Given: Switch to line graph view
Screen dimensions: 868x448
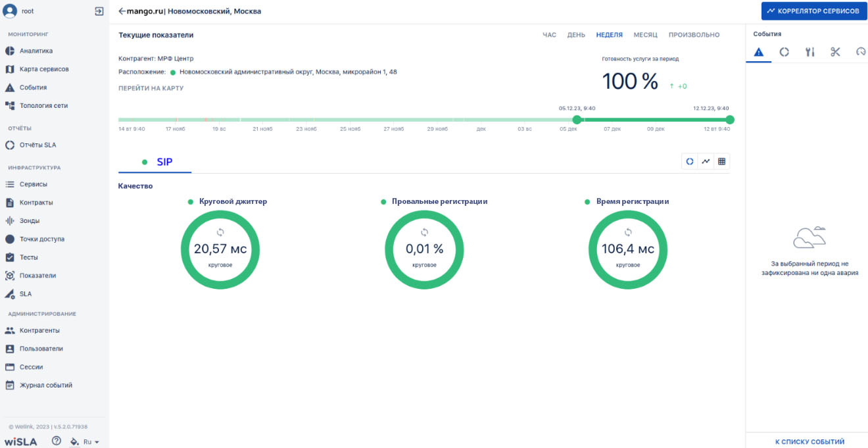Looking at the screenshot, I should pyautogui.click(x=706, y=161).
